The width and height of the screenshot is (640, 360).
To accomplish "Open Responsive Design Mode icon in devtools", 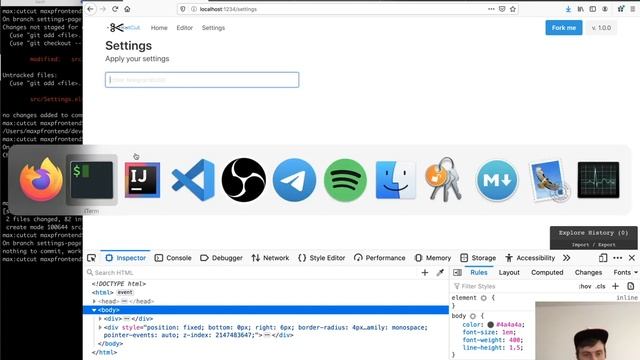I will pyautogui.click(x=603, y=258).
